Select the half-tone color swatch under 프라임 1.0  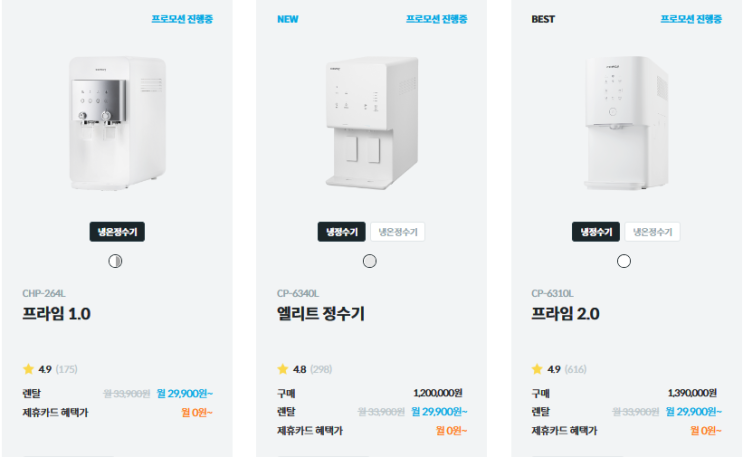tap(115, 261)
